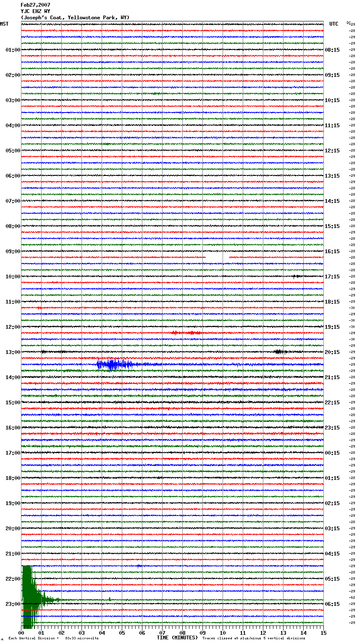Click the 02:15 UTC time label
Image resolution: width=357 pixels, height=644 pixels.
click(x=332, y=503)
